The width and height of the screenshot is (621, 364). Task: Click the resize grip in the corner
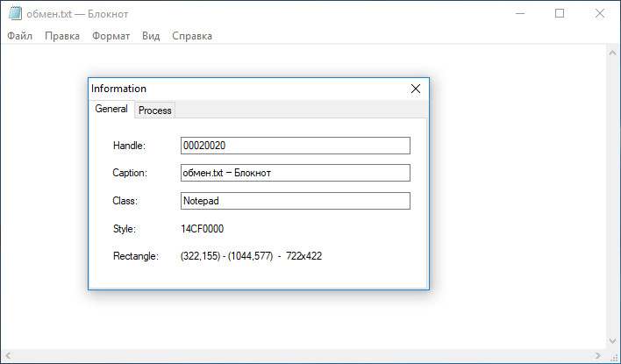(x=613, y=356)
